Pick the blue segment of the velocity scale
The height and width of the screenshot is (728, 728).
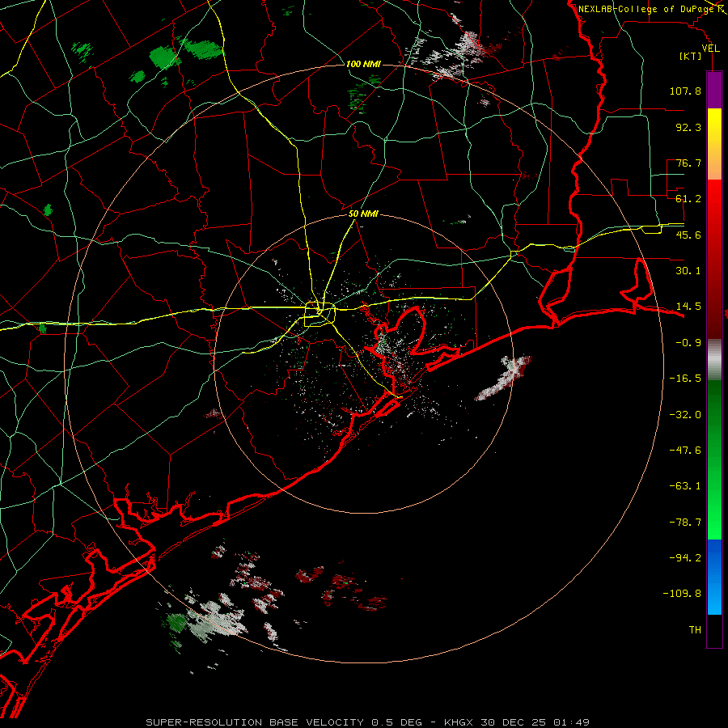pos(714,577)
